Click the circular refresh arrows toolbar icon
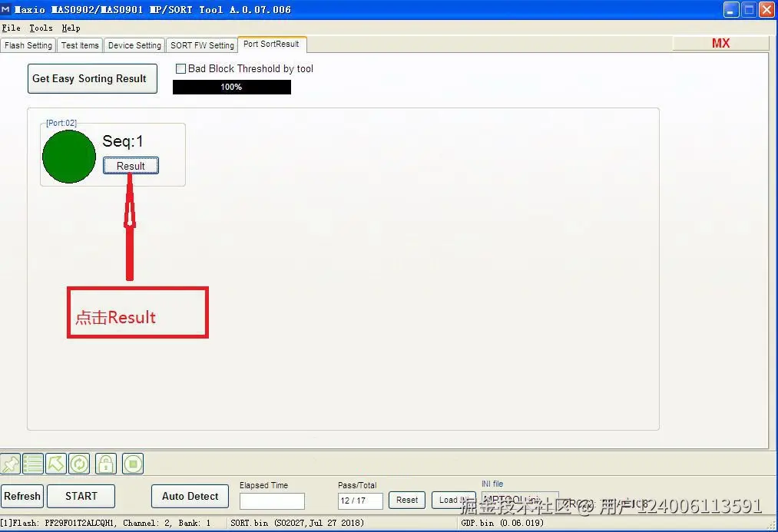Viewport: 778px width, 532px height. (x=79, y=464)
